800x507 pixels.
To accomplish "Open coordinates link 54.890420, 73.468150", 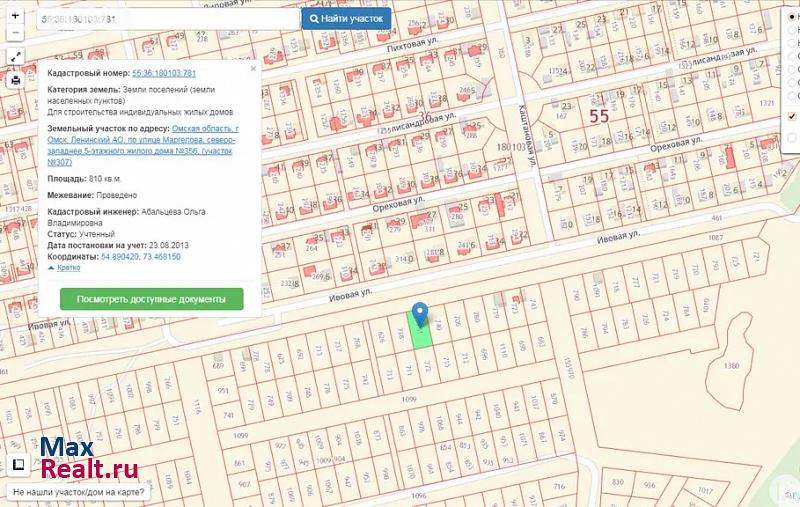I will 141,257.
